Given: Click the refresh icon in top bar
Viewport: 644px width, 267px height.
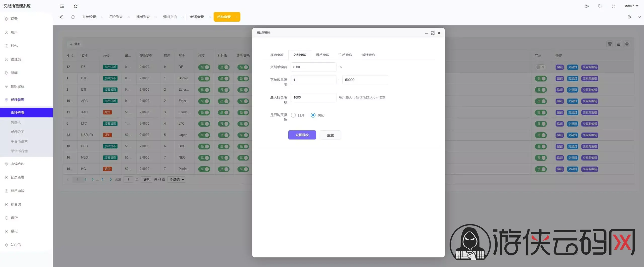Looking at the screenshot, I should point(75,6).
